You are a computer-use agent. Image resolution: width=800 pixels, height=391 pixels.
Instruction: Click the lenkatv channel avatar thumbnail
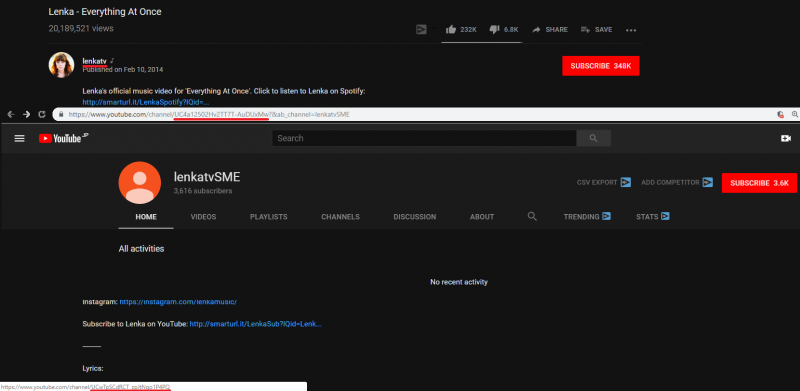(x=61, y=65)
